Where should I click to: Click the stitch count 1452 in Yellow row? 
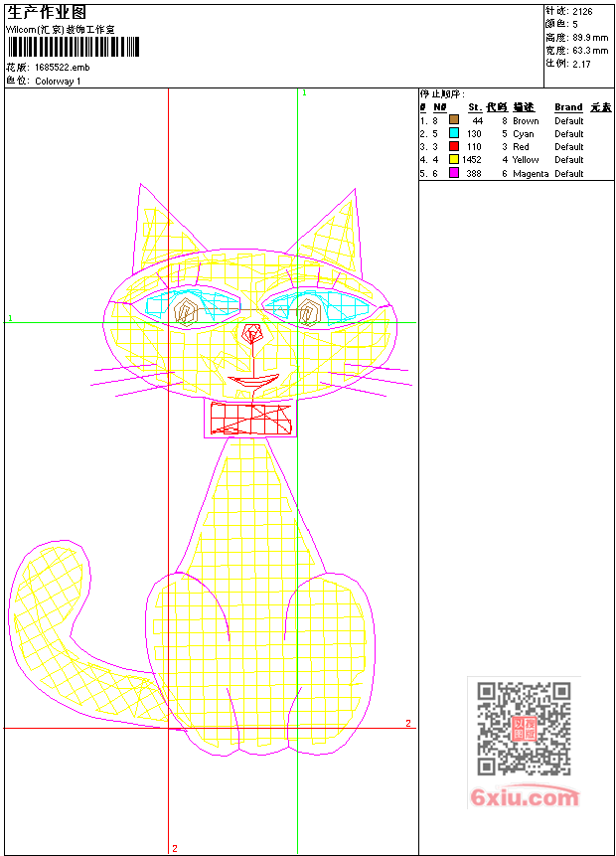pyautogui.click(x=472, y=159)
